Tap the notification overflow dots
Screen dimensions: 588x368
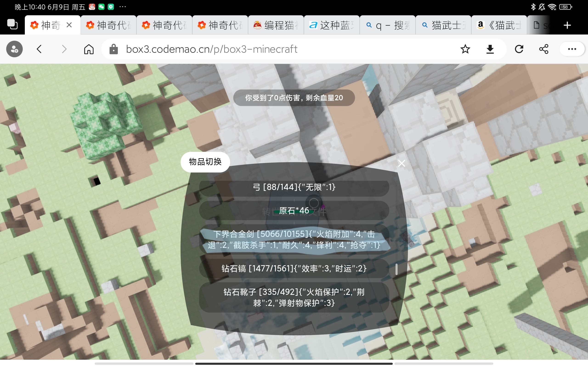click(123, 7)
